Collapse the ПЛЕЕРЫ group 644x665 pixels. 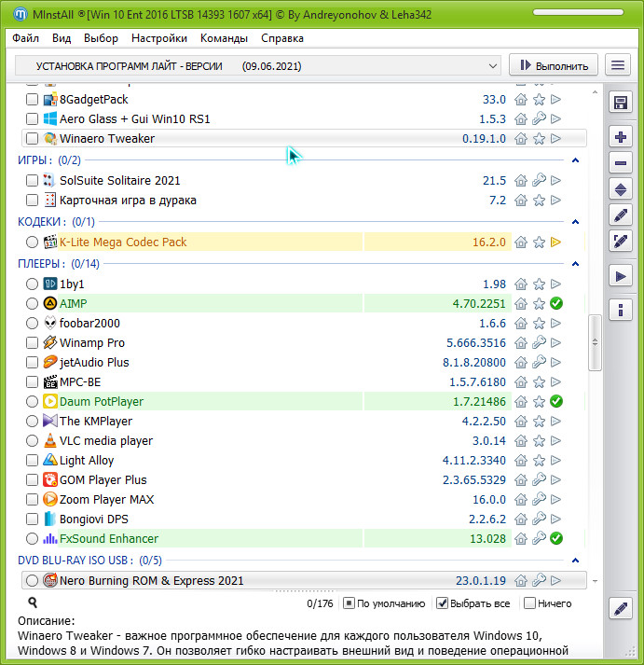[x=575, y=264]
